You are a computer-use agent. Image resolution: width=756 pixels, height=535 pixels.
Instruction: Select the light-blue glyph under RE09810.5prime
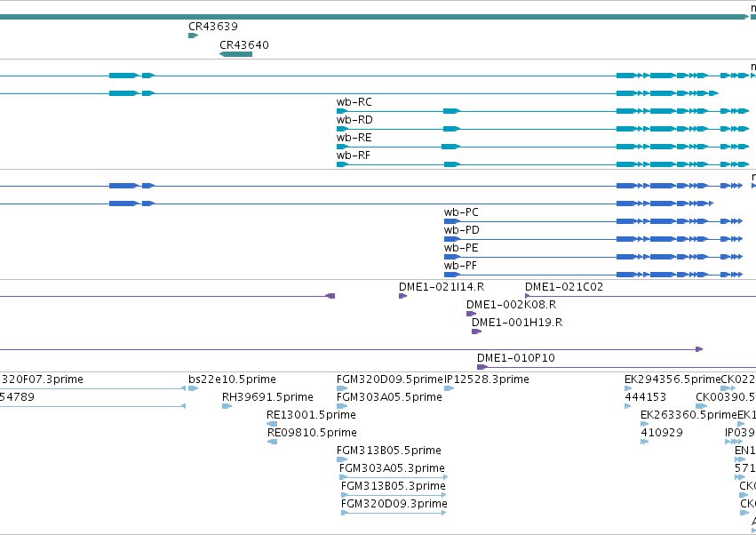tap(273, 442)
